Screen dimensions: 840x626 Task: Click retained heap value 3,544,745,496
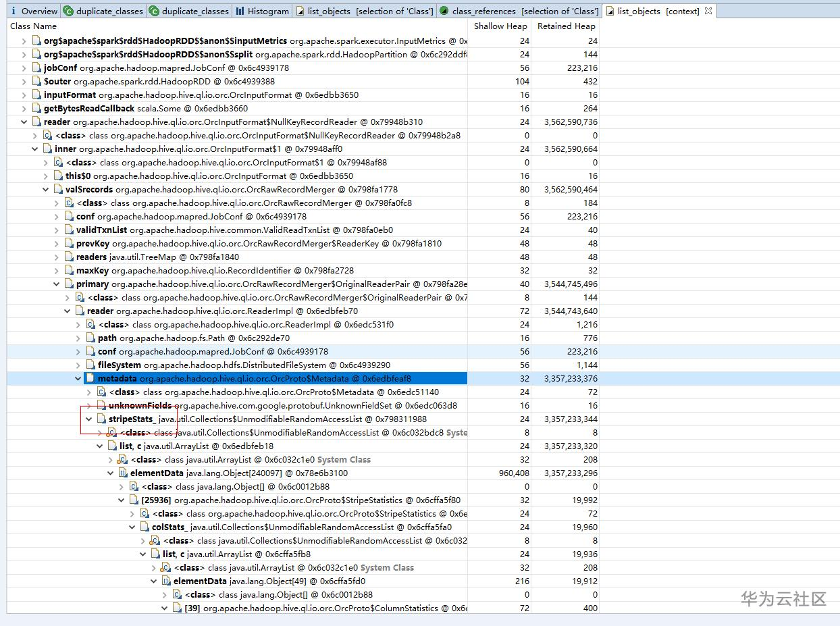pyautogui.click(x=571, y=284)
